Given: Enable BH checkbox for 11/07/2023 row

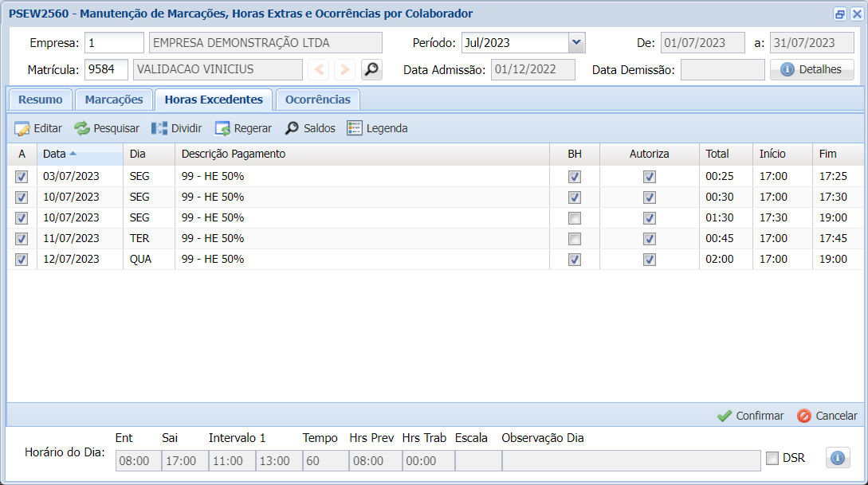Looking at the screenshot, I should [575, 239].
